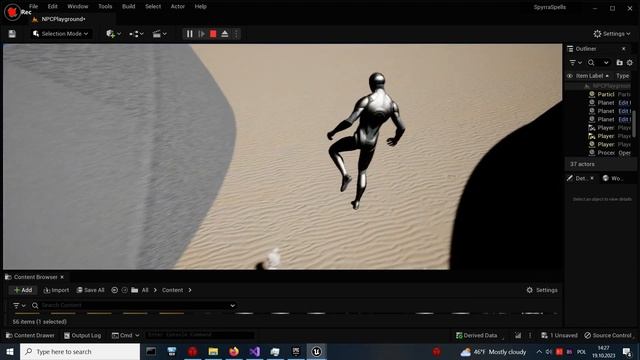
Task: Click the Search Content field
Action: [x=134, y=305]
